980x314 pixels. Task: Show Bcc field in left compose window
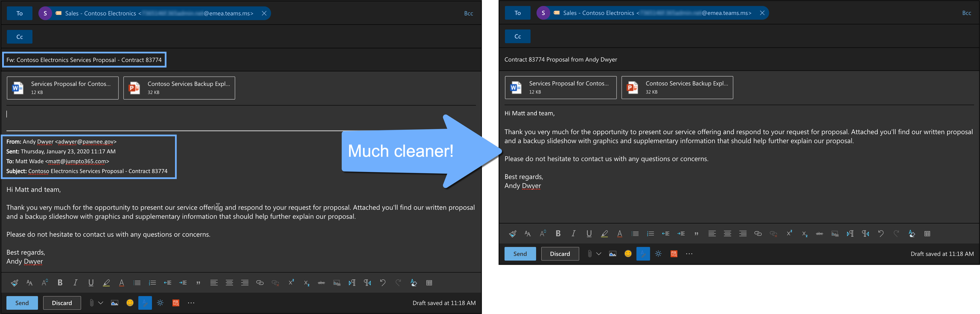pos(468,13)
